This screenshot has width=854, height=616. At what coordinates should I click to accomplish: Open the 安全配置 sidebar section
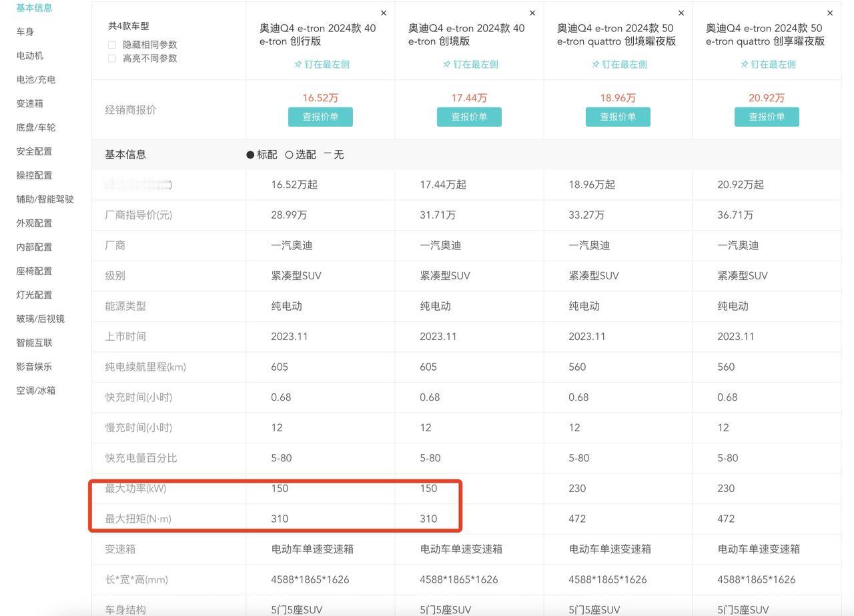coord(34,151)
